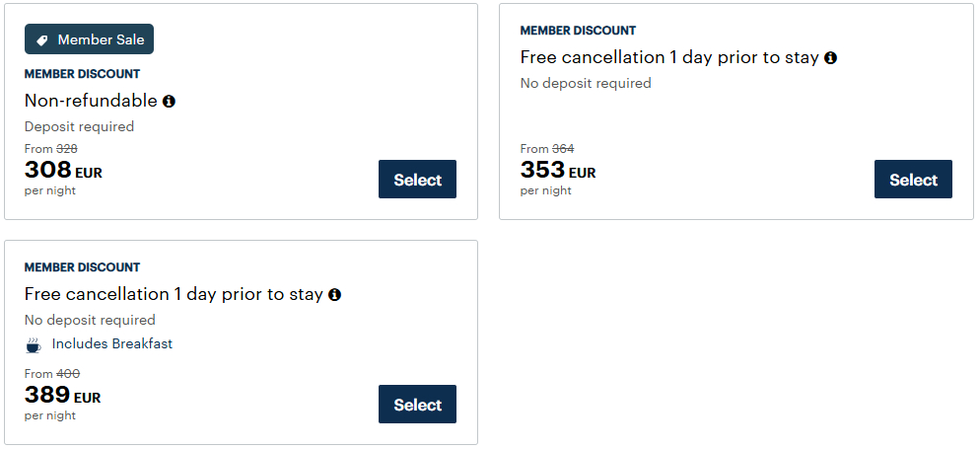Click the strikethrough 328 original price
This screenshot has width=980, height=449.
tap(67, 149)
